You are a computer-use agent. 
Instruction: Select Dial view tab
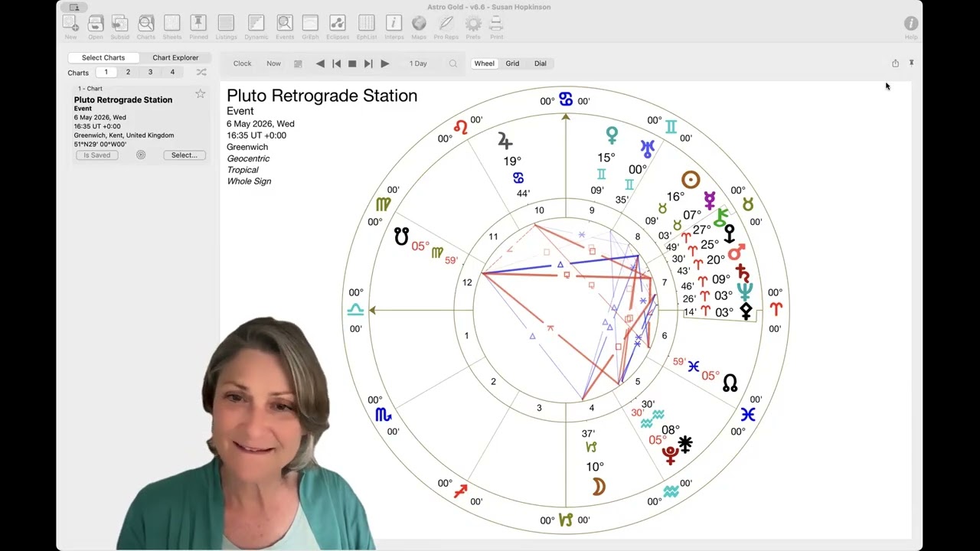click(x=541, y=64)
